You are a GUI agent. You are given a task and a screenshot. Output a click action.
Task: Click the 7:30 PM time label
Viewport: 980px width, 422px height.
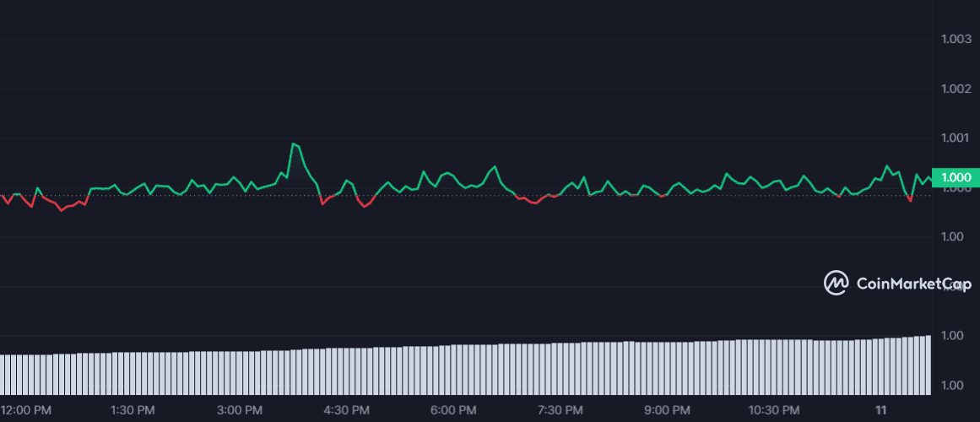pos(560,410)
